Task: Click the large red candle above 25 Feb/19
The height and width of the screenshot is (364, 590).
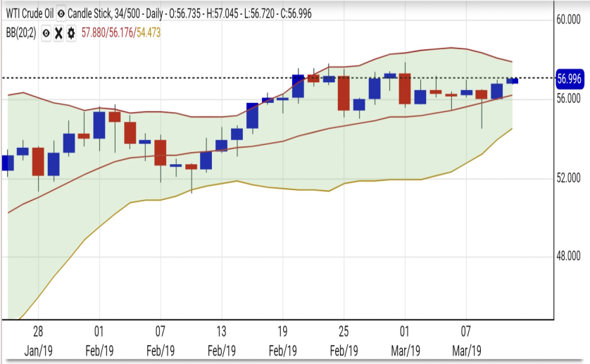Action: pos(344,93)
